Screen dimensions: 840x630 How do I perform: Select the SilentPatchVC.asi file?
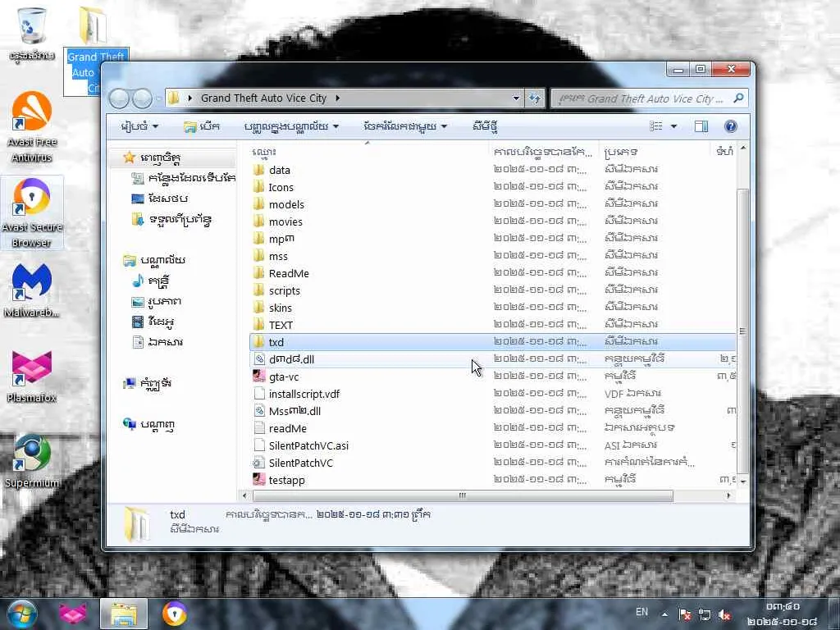(492, 445)
